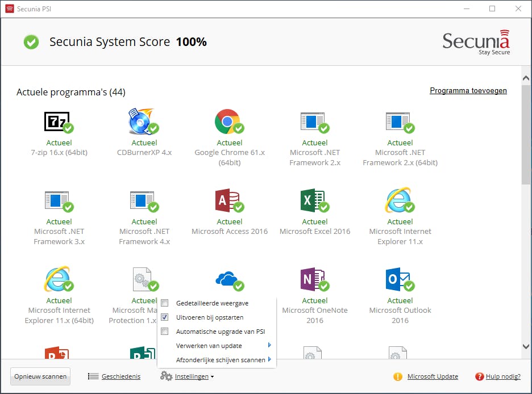Click the partially visible PowerPoint icon

[57, 353]
